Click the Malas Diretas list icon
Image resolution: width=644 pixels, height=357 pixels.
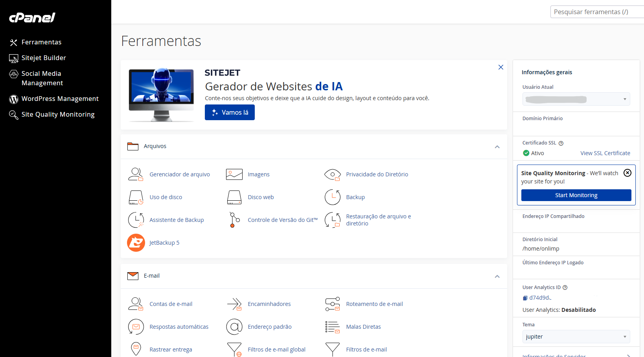point(332,327)
